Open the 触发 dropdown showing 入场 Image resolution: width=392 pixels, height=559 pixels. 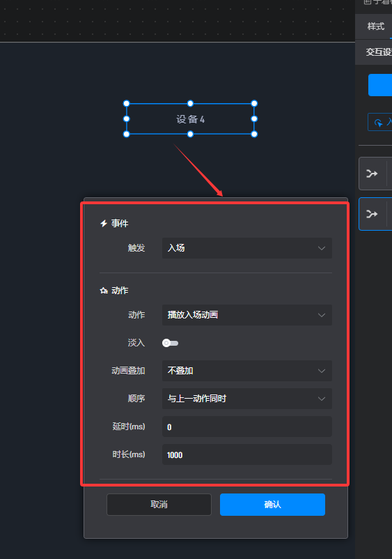coord(247,248)
